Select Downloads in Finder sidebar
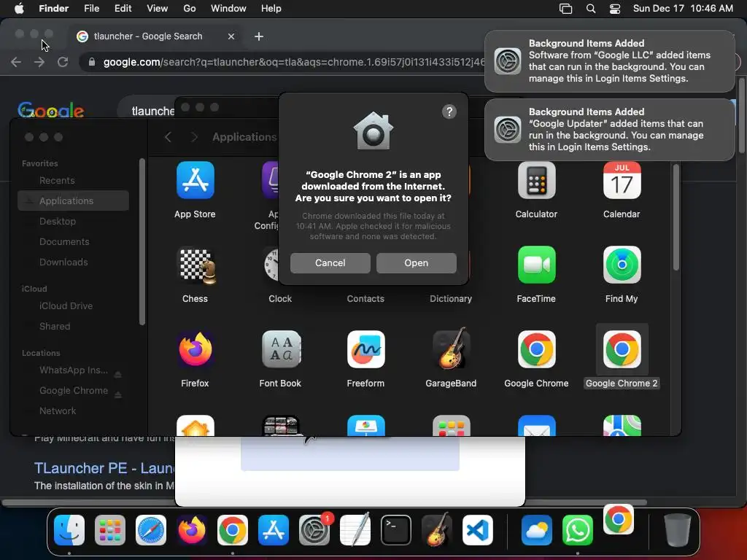This screenshot has height=560, width=747. [74, 262]
